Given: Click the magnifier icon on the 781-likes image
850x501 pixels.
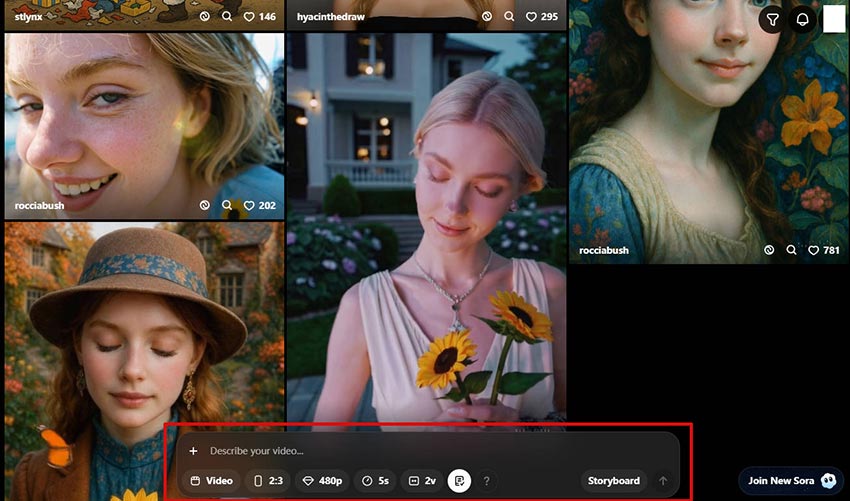Looking at the screenshot, I should [x=791, y=250].
